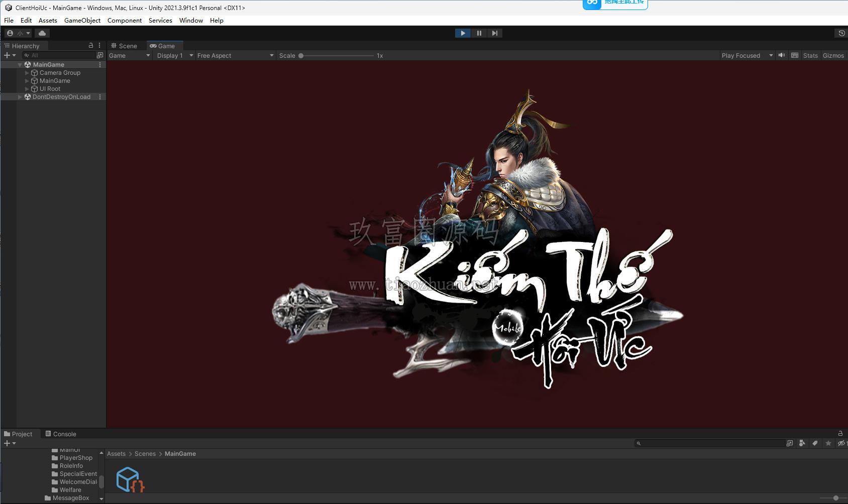This screenshot has height=504, width=848.
Task: Open the Help menu
Action: tap(217, 21)
